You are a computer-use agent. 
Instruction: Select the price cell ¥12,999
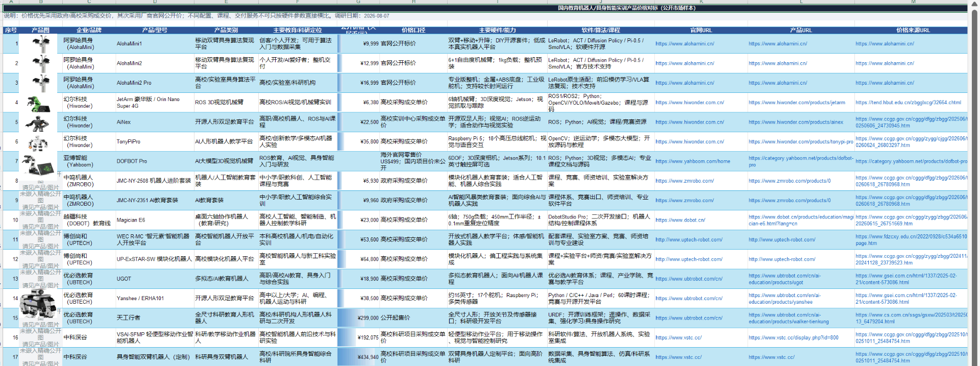[358, 63]
